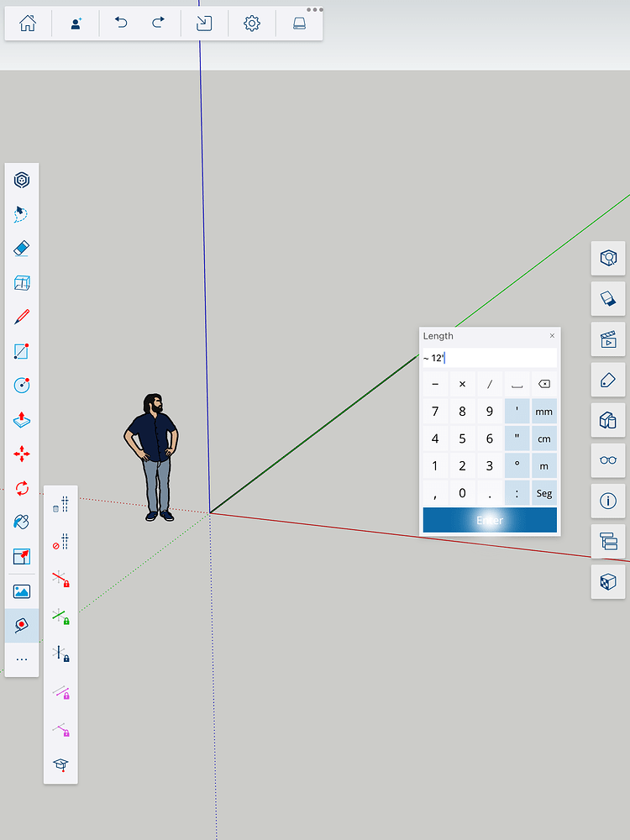Tap the Seg key
Viewport: 630px width, 840px height.
(543, 493)
